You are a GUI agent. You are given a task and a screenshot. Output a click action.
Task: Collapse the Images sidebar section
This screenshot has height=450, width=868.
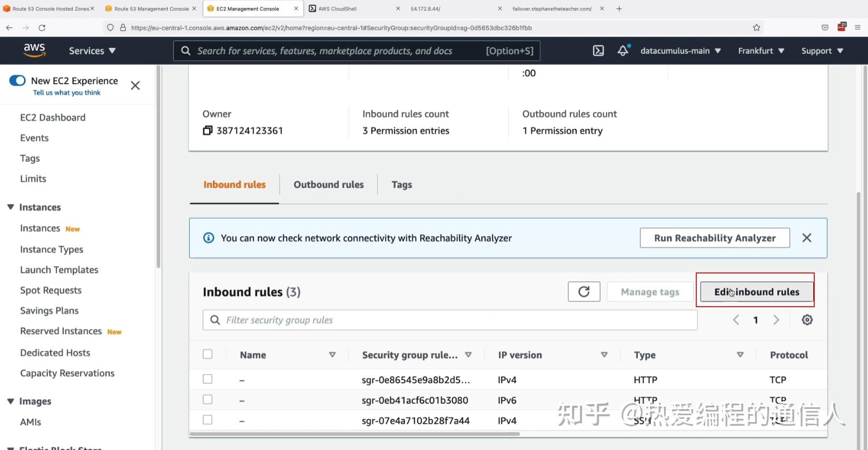[x=11, y=401]
